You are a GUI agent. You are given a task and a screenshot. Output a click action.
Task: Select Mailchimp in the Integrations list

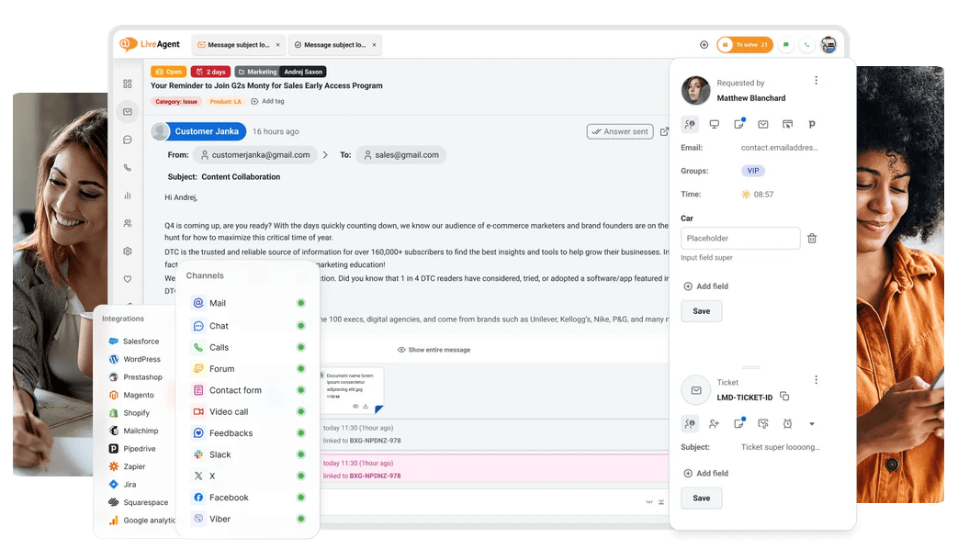(x=133, y=431)
